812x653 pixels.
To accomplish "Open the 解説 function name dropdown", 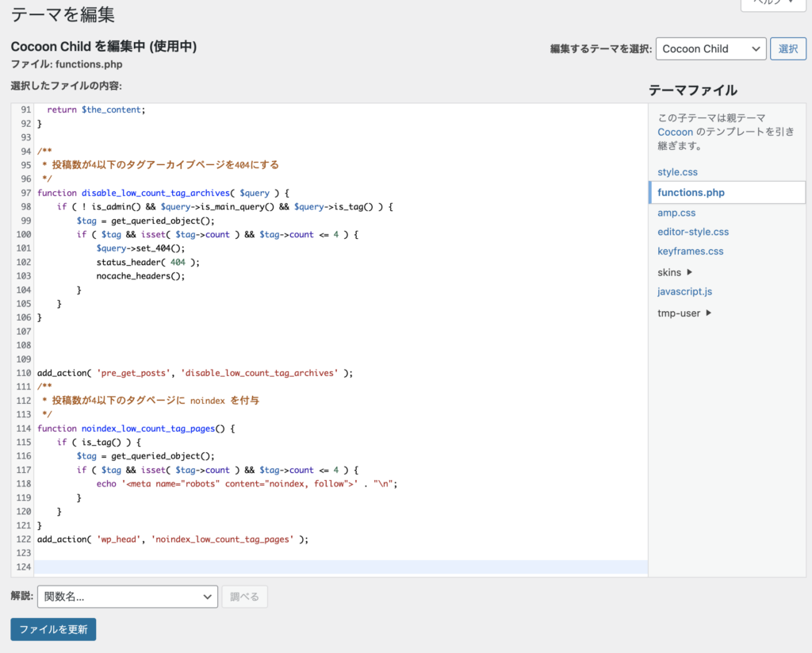I will (127, 597).
